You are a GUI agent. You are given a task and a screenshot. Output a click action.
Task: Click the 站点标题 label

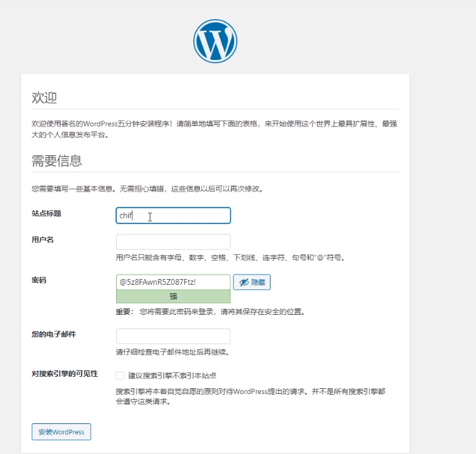pyautogui.click(x=47, y=213)
